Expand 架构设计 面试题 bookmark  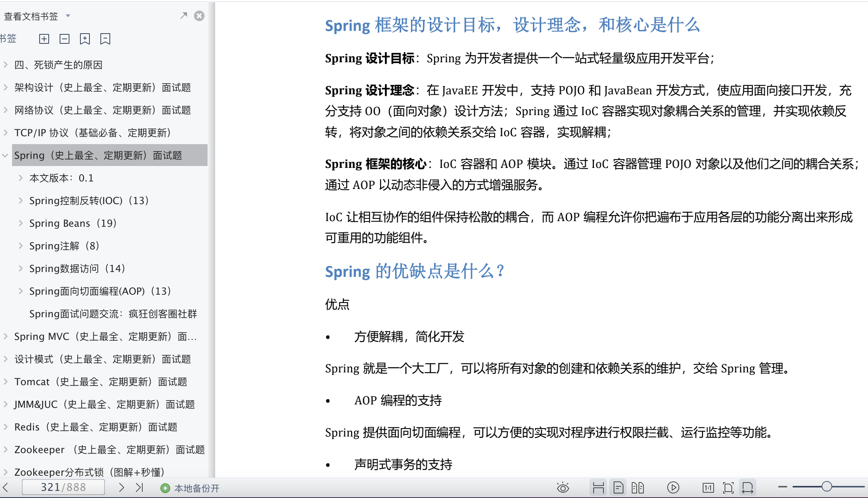point(6,87)
